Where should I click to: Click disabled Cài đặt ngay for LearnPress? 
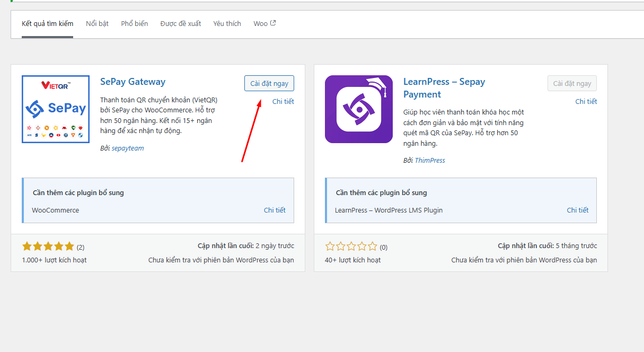coord(572,83)
